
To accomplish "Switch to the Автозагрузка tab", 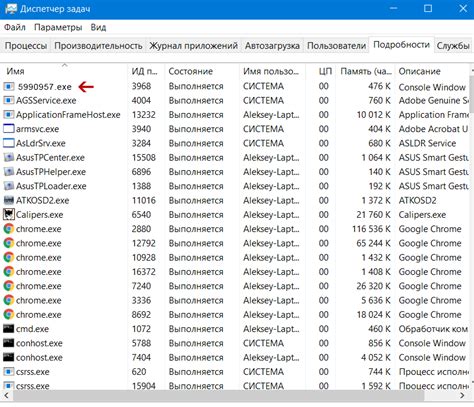I will tap(272, 45).
